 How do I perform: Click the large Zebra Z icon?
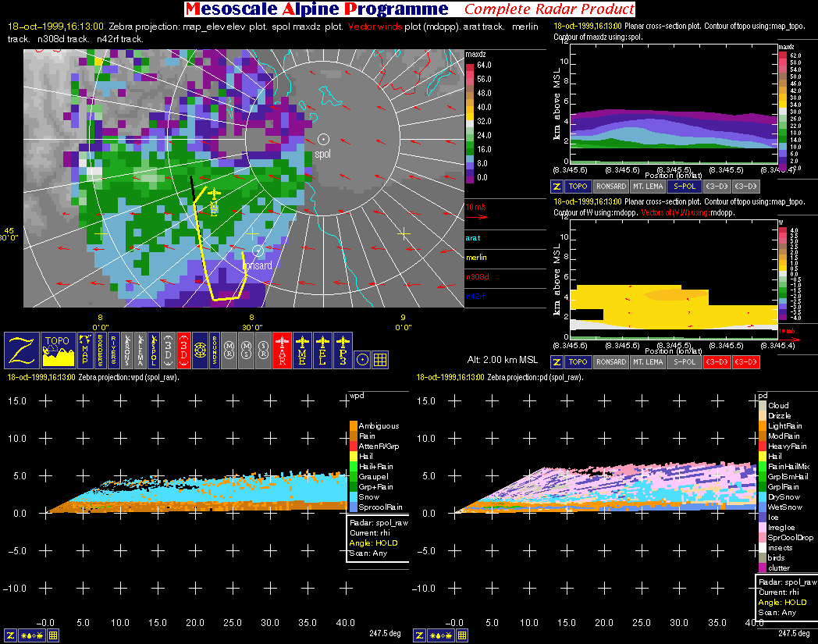click(x=22, y=350)
